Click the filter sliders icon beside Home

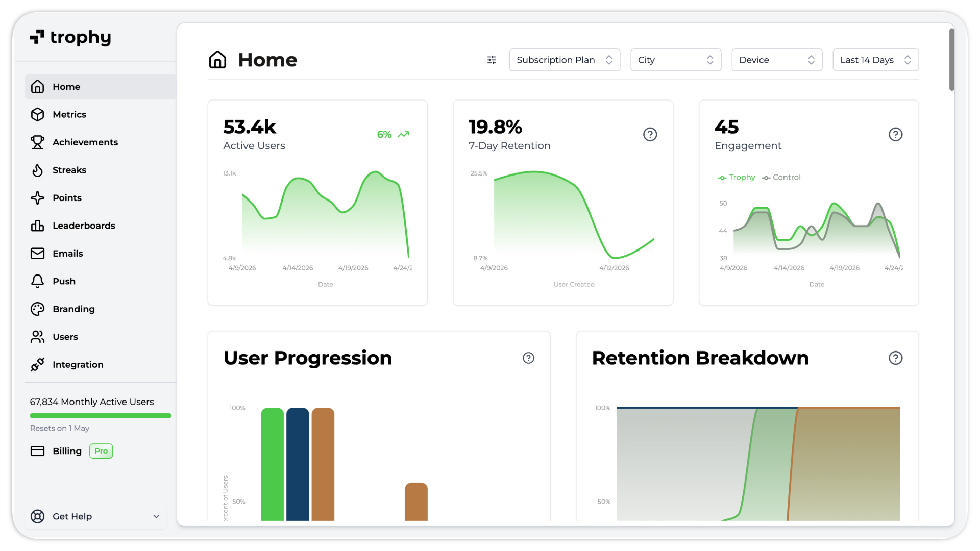click(492, 60)
